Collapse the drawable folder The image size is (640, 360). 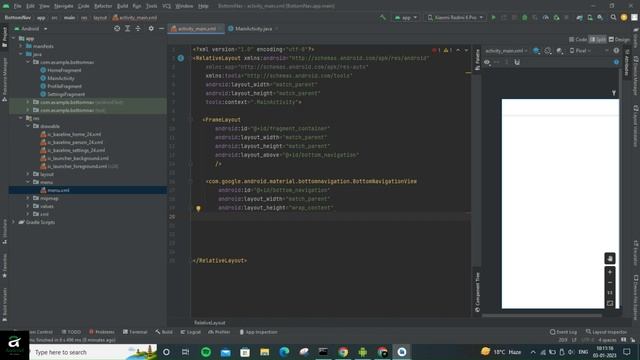tap(28, 126)
